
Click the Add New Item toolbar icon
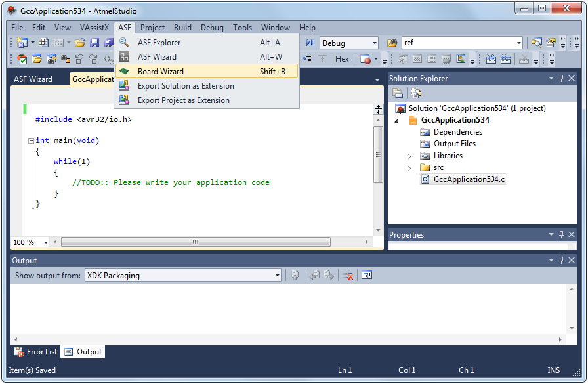(43, 43)
